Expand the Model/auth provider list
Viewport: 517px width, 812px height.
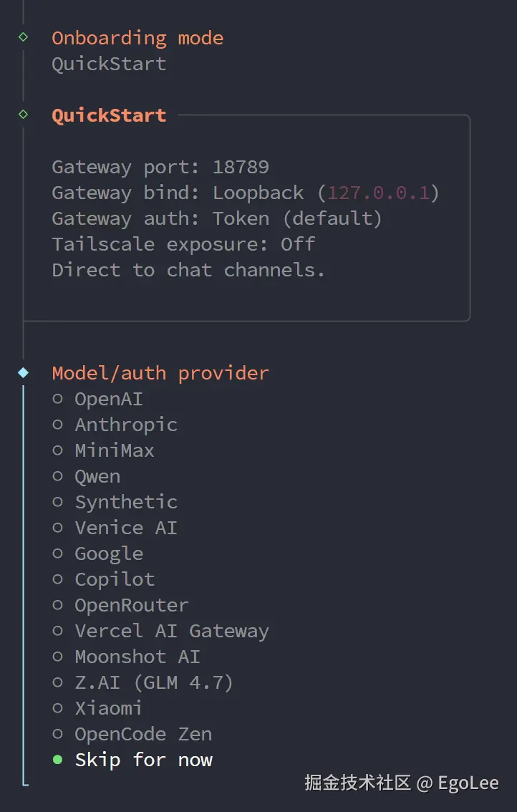click(160, 372)
